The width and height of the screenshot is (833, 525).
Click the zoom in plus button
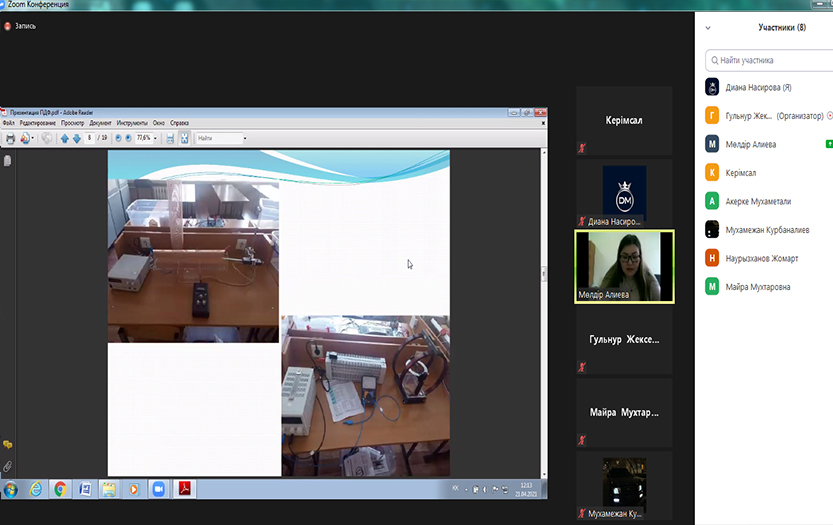pyautogui.click(x=129, y=138)
